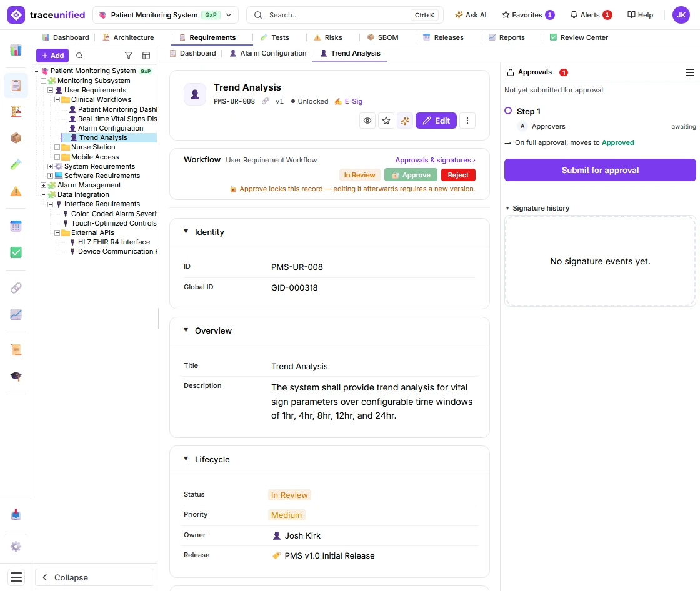
Task: Expand the Nurse Station folder
Action: pos(57,147)
